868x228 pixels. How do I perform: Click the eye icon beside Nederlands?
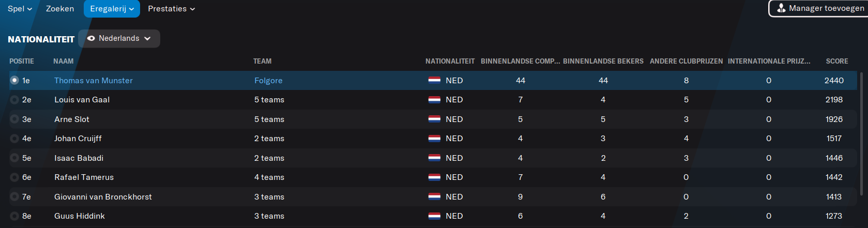click(91, 38)
